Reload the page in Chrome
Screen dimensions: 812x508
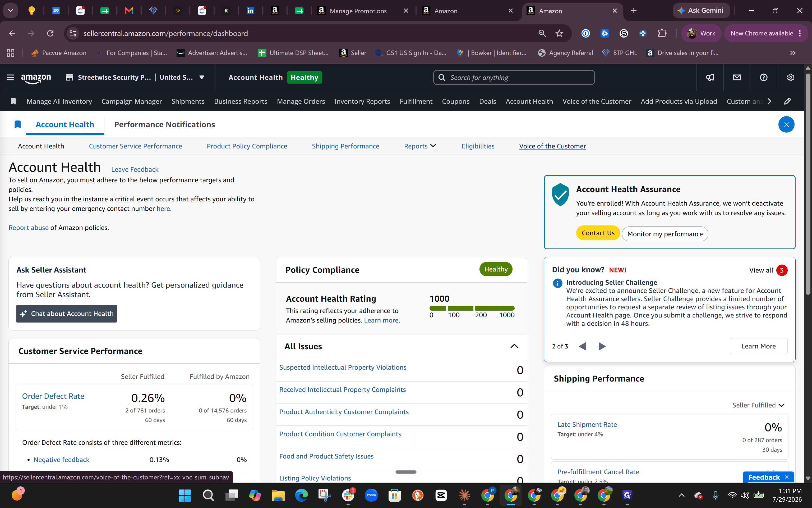coord(50,33)
